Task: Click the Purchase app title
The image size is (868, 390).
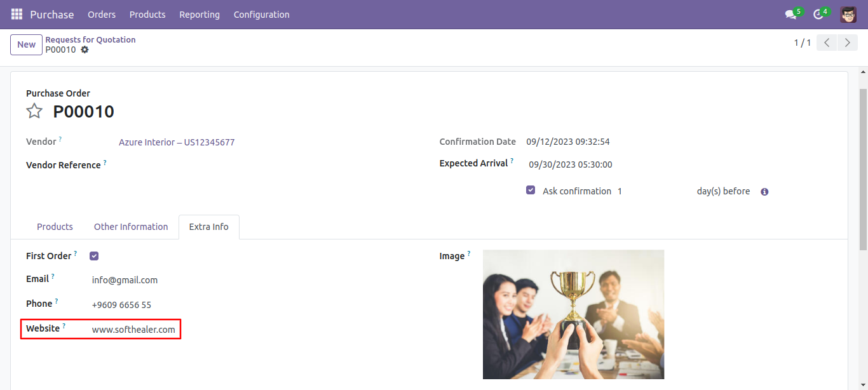Action: [52, 14]
